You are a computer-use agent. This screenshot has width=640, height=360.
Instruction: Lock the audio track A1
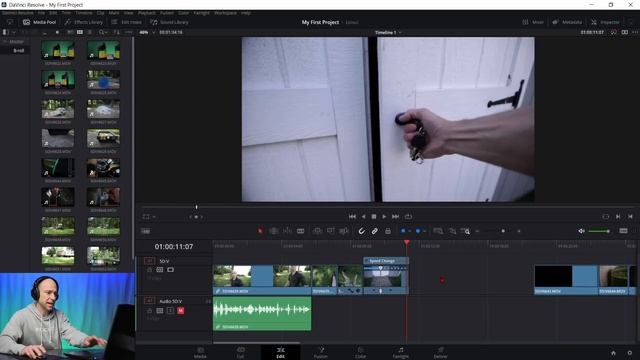pos(149,311)
